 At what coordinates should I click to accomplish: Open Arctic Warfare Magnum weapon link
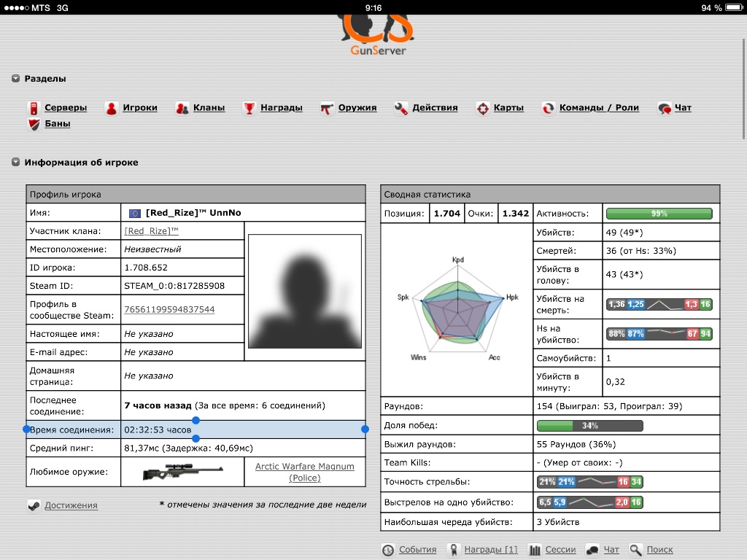[x=304, y=472]
